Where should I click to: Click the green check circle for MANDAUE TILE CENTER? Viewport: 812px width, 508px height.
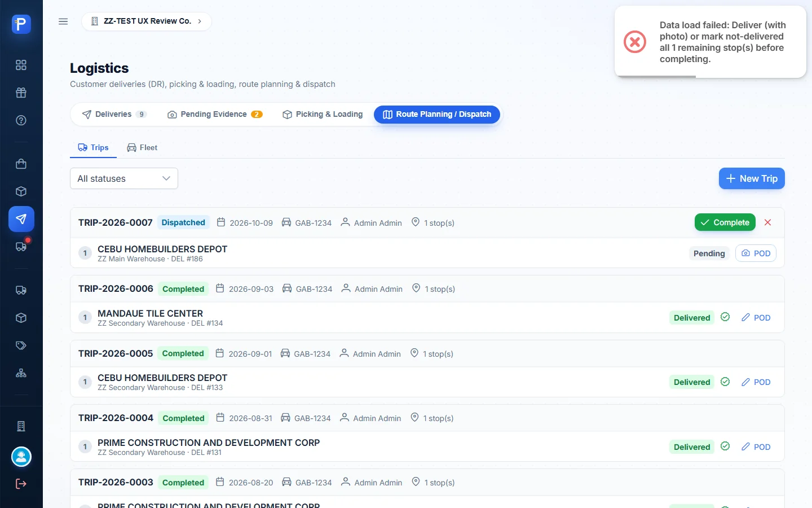[x=725, y=317]
